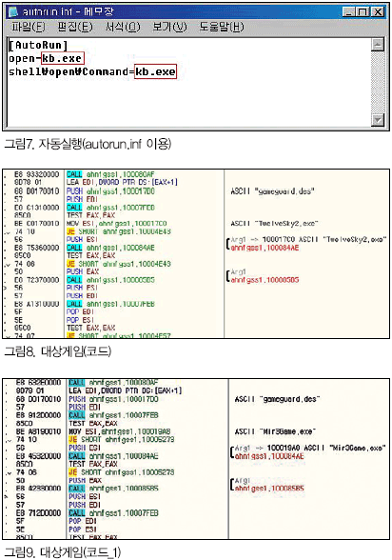
Task: Open the 도움말(H) menu
Action: (222, 27)
